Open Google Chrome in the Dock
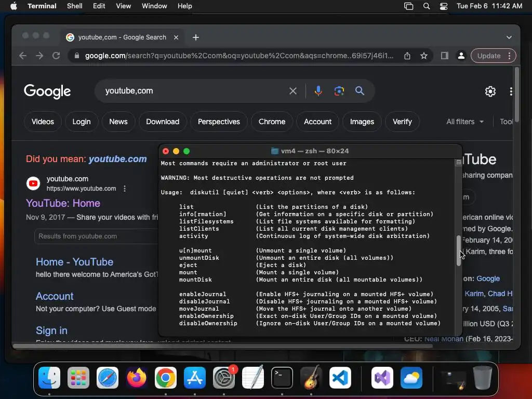This screenshot has height=399, width=532. tap(166, 378)
